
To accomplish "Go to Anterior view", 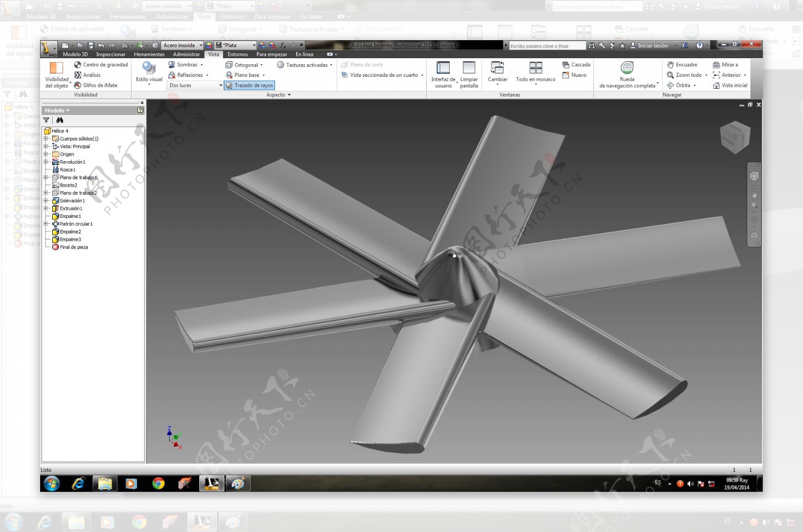I will 730,75.
